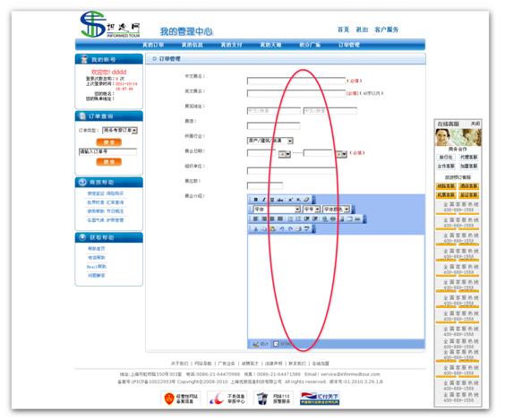Screen dimensions: 505x420
Task: Click the 首页 link at top right
Action: tap(343, 30)
